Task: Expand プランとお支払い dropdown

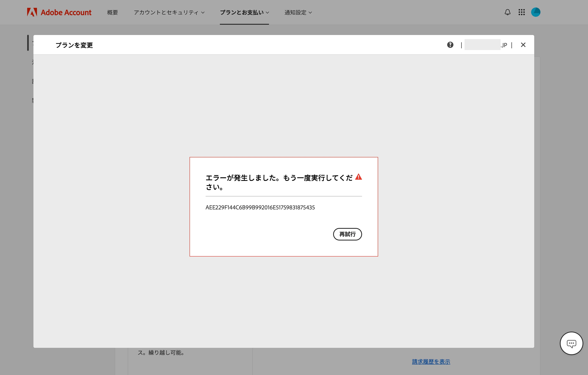Action: (244, 13)
